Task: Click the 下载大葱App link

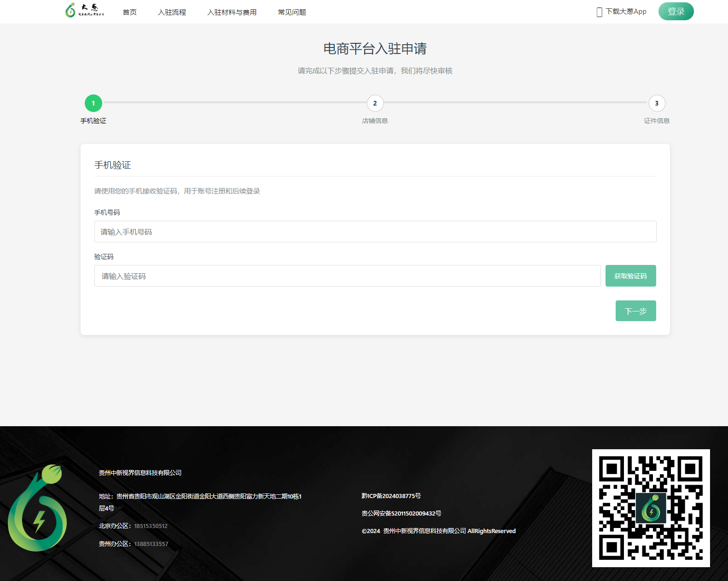Action: pos(626,12)
